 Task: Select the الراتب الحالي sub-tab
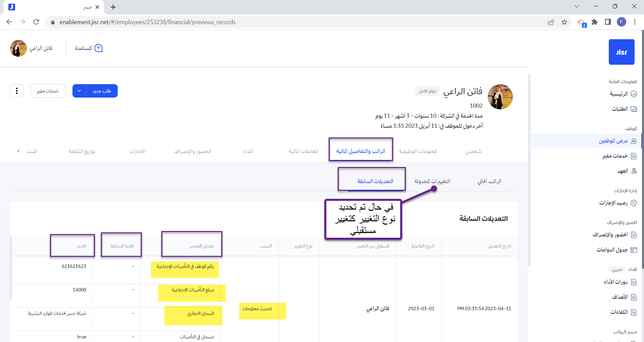[489, 181]
